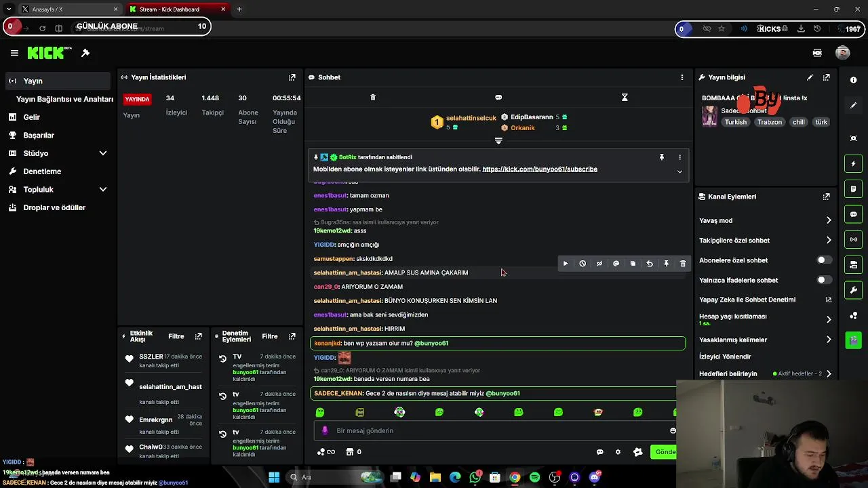Open Hesap yaşı kısıtlaması settings
The width and height of the screenshot is (868, 488).
coord(765,319)
